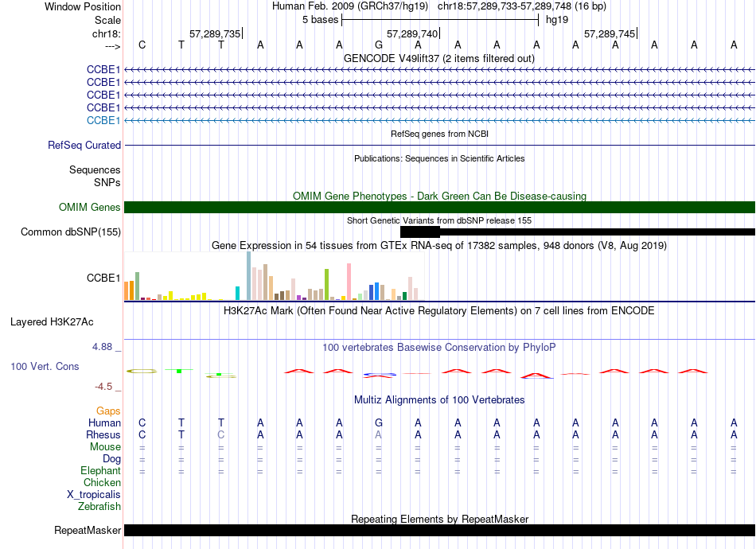This screenshot has height=549, width=756.
Task: Click the Sequences track label
Action: click(x=95, y=169)
